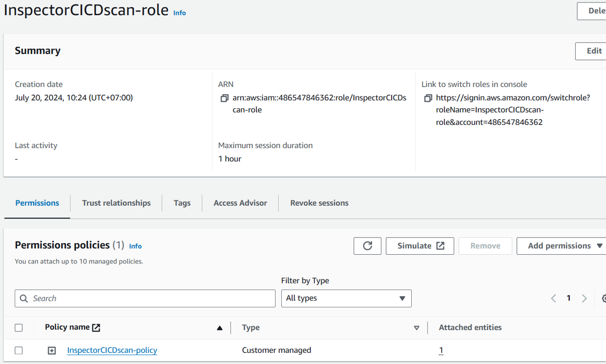Viewport: 606px width, 364px height.
Task: Click the creation date July 20, 2024 value
Action: click(x=74, y=98)
